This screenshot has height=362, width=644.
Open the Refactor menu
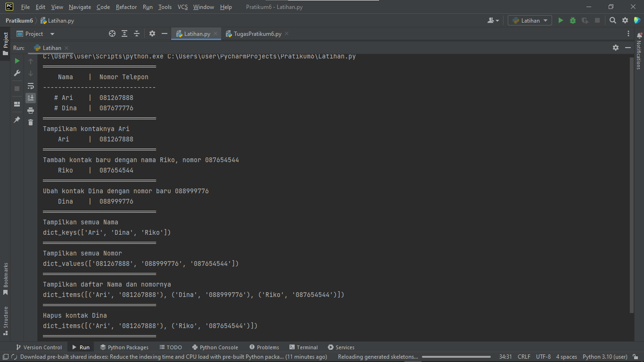point(126,7)
